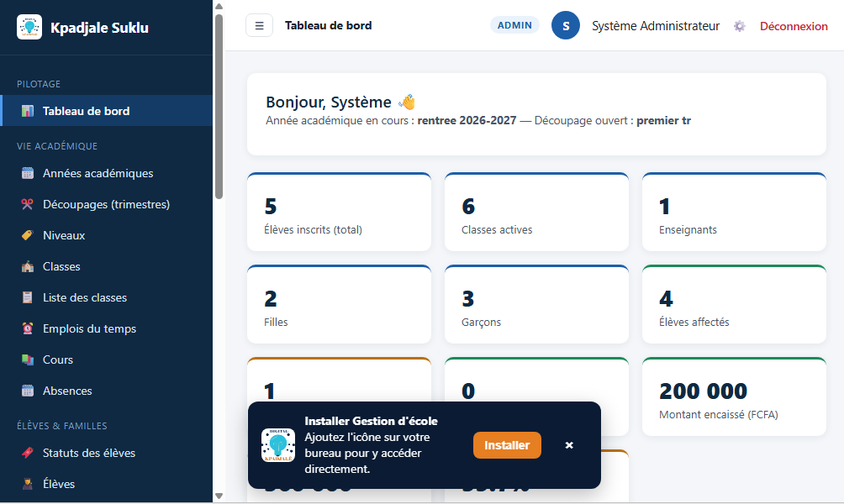Click the Kpadjale Suklu brand name

click(99, 28)
